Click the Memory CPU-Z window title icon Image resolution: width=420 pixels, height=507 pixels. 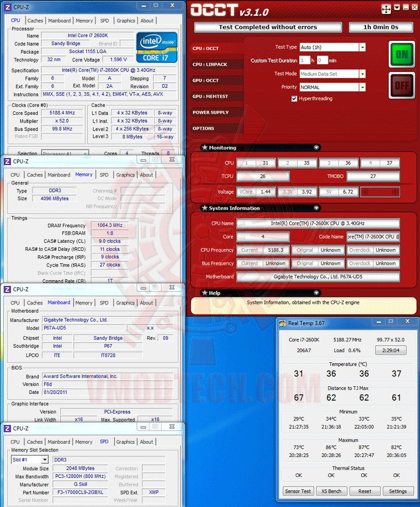[x=8, y=162]
